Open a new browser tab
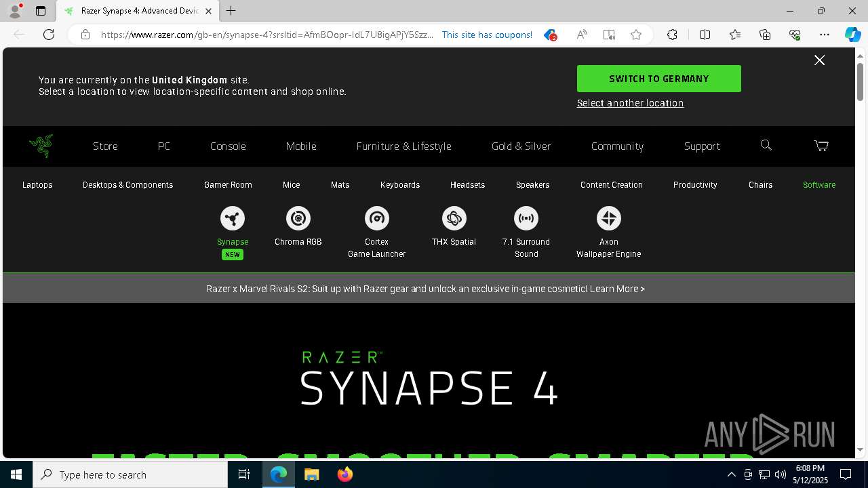This screenshot has width=868, height=488. [x=231, y=11]
